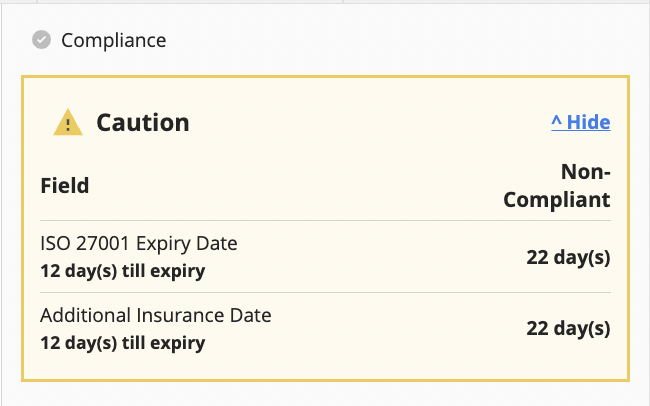Click the caret in the Hide link
Viewport: 650px width, 406px height.
coord(557,121)
